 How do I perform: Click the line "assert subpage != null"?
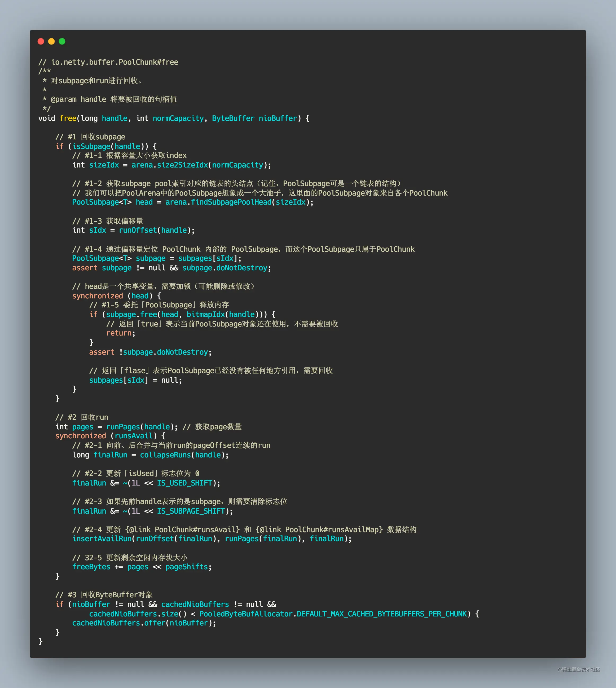(x=171, y=268)
